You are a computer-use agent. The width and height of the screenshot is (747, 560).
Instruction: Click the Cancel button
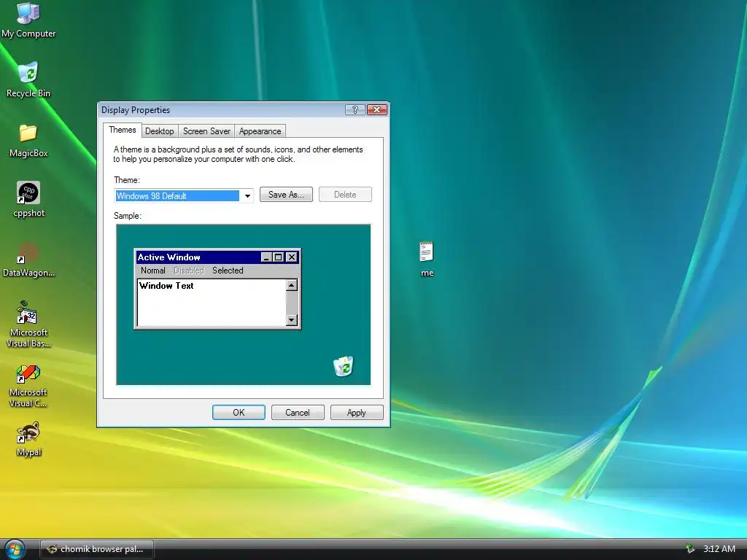[x=298, y=413]
